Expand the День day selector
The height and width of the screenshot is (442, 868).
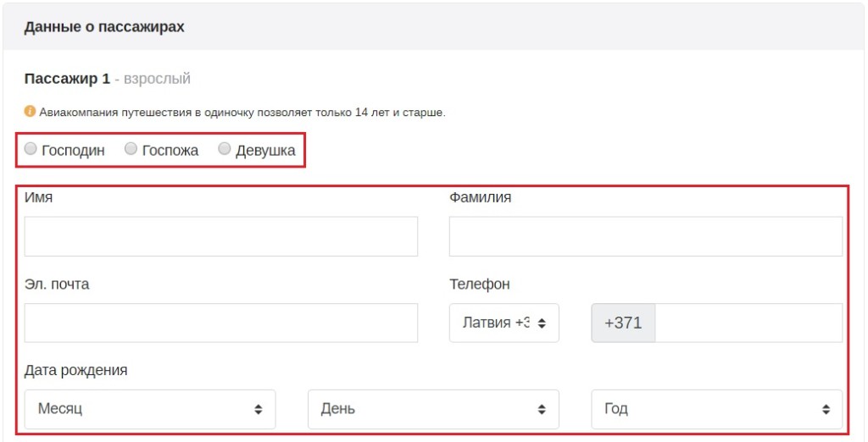[x=433, y=409]
